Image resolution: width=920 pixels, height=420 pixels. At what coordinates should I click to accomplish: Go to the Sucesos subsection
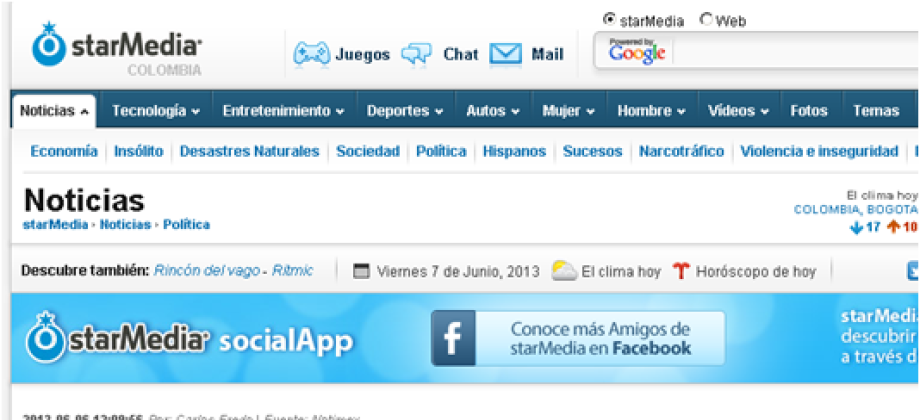pyautogui.click(x=593, y=151)
